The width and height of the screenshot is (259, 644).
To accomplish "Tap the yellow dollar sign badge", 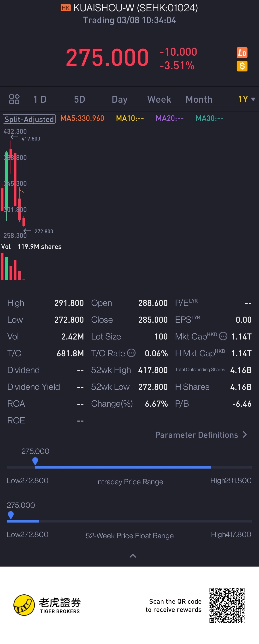I will coord(242,66).
